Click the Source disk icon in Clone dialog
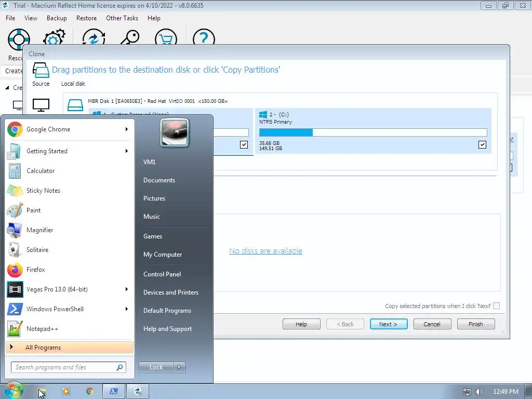The width and height of the screenshot is (532, 399). click(41, 70)
